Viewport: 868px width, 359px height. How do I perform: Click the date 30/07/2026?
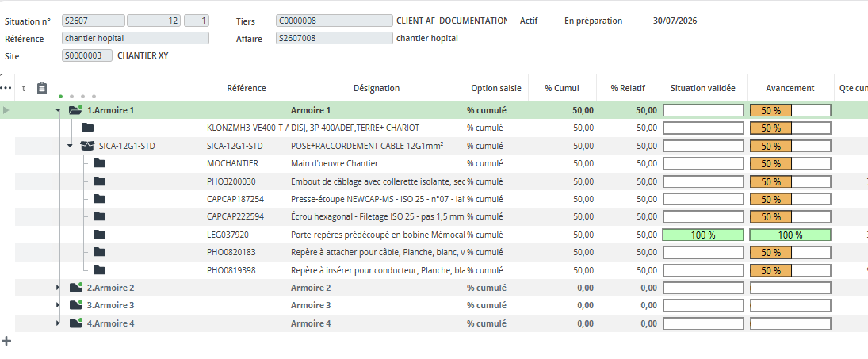[675, 21]
